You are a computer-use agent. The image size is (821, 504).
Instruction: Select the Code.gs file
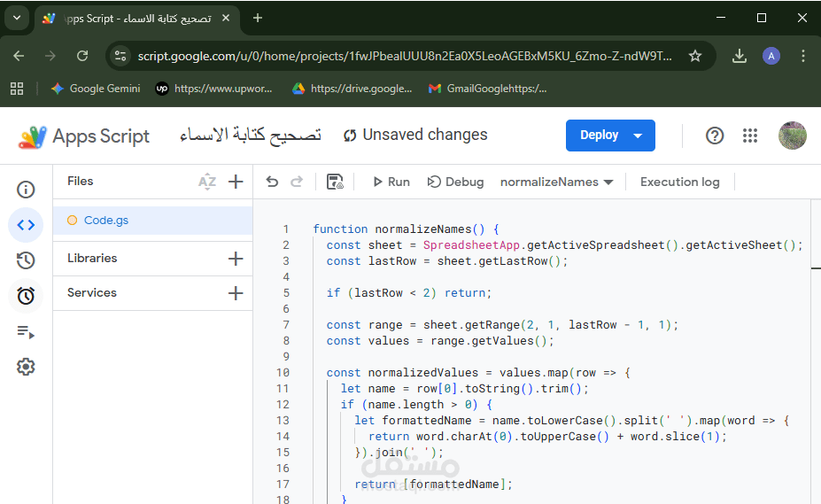click(x=153, y=220)
